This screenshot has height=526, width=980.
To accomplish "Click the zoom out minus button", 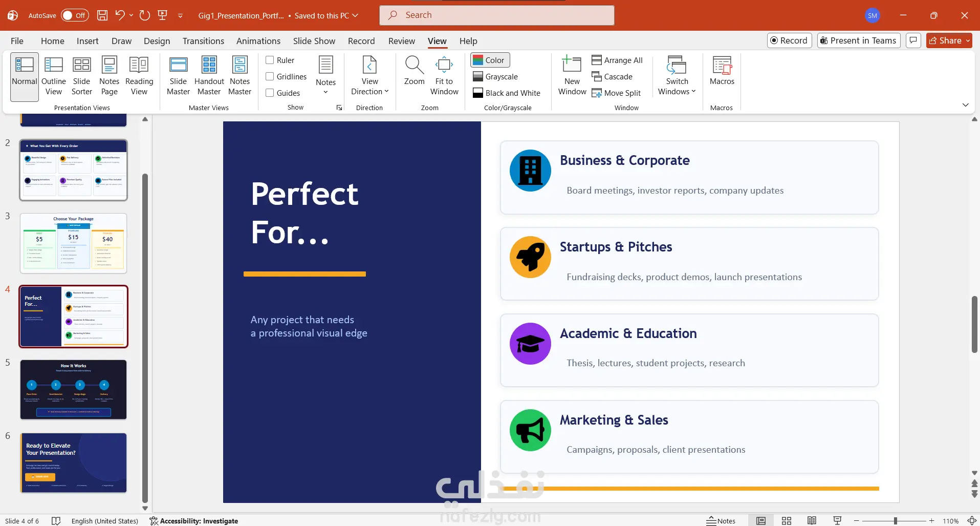I will click(856, 521).
